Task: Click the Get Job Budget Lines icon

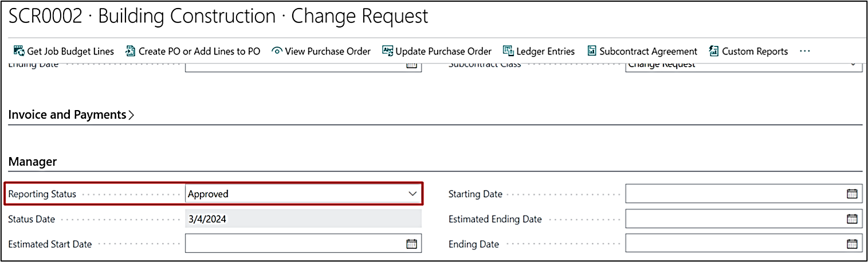Action: (x=19, y=51)
